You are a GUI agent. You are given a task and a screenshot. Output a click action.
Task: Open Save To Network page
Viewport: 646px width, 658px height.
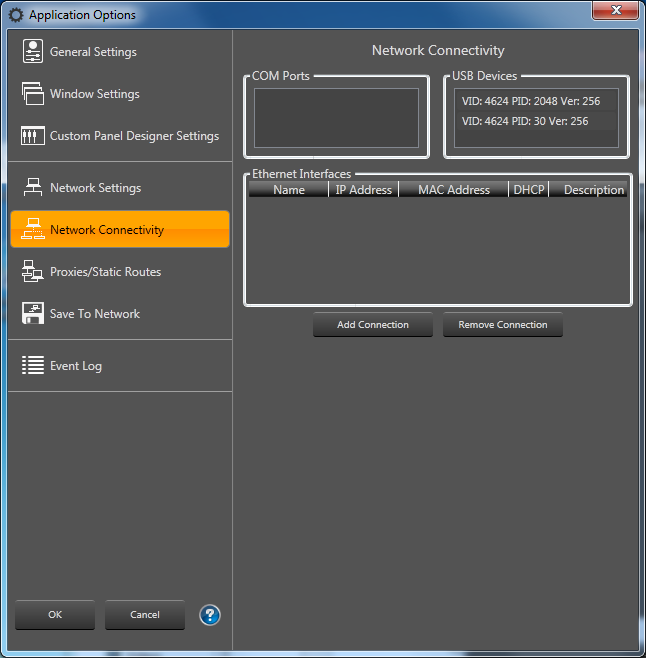(120, 313)
